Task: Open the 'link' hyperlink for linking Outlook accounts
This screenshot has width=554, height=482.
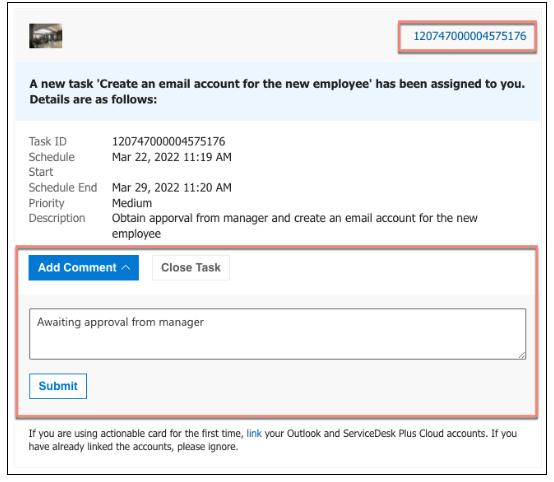Action: (x=254, y=433)
